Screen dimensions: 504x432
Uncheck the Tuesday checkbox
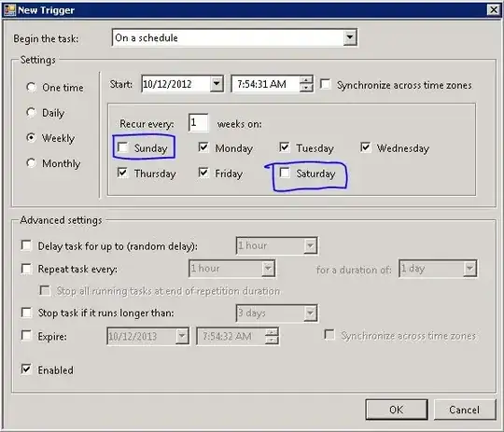point(284,147)
